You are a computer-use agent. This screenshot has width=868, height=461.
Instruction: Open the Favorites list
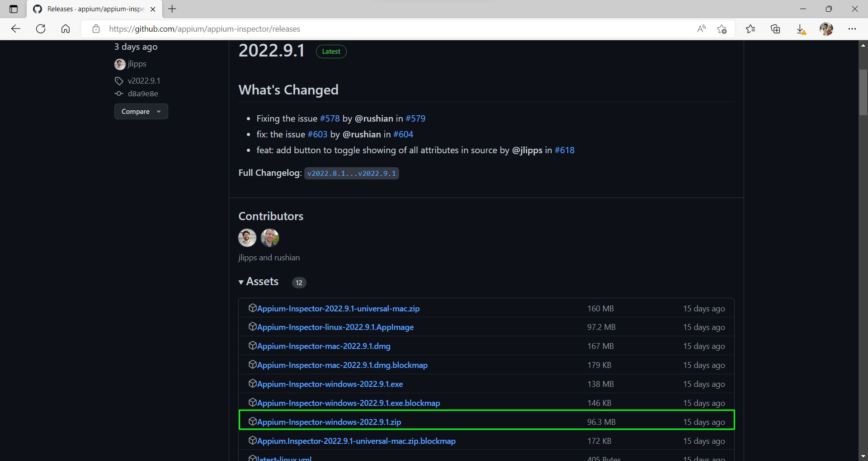coord(750,29)
